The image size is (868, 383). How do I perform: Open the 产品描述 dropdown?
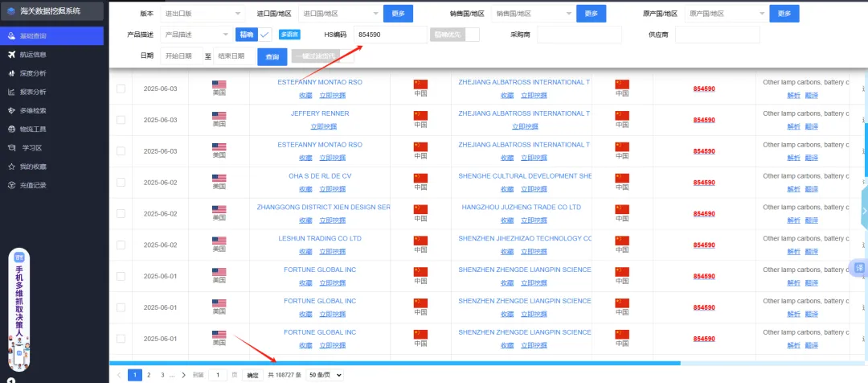197,35
